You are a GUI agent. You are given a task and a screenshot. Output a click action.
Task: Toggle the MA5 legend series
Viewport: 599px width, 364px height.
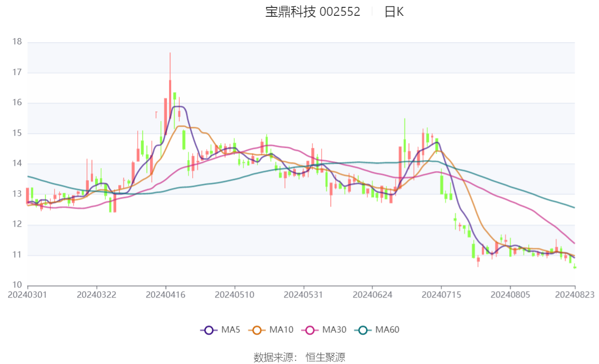220,330
